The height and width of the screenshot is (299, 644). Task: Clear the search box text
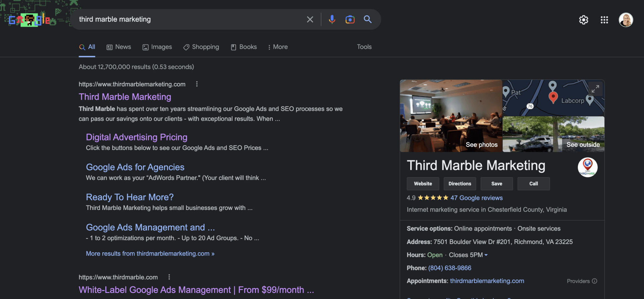(x=310, y=19)
